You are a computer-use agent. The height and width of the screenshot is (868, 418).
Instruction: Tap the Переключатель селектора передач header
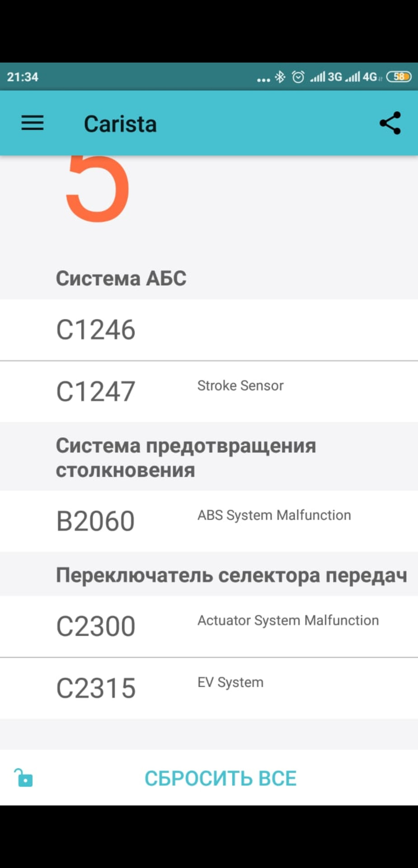231,575
